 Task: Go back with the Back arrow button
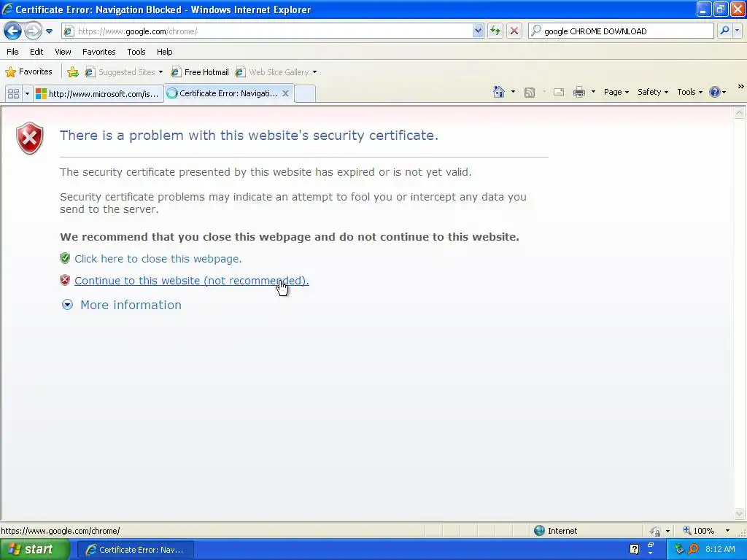12,31
